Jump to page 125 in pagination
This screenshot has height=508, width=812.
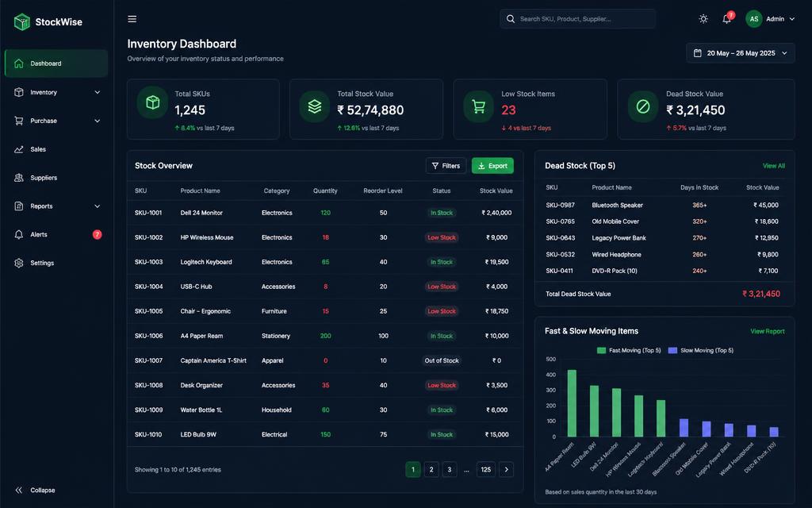pyautogui.click(x=486, y=470)
